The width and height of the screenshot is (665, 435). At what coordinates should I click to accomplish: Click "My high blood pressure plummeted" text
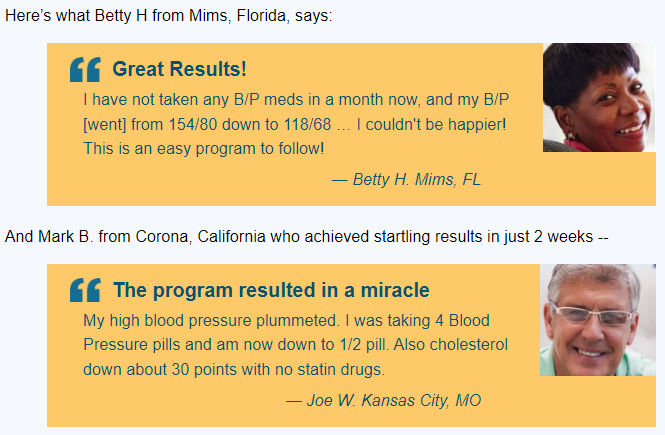[211, 321]
